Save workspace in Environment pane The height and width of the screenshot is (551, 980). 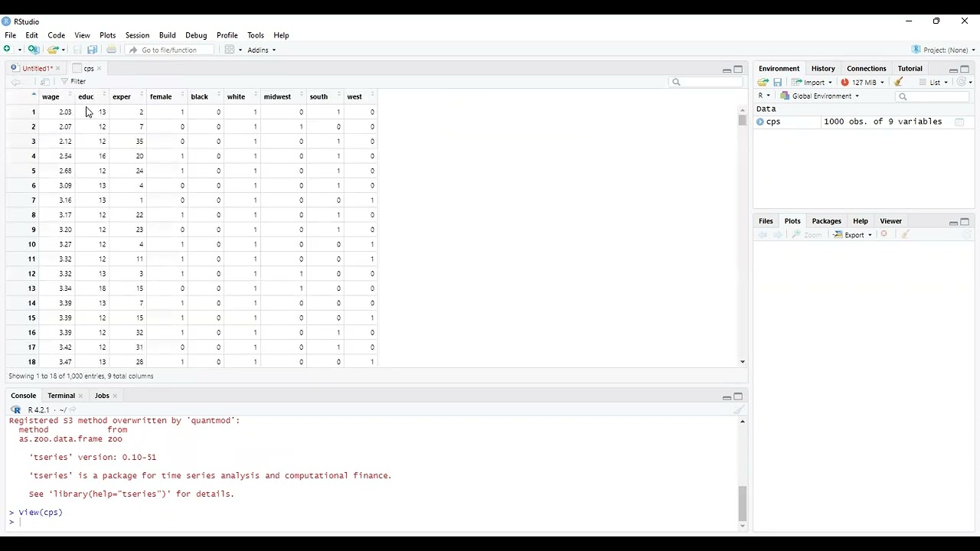(x=777, y=83)
